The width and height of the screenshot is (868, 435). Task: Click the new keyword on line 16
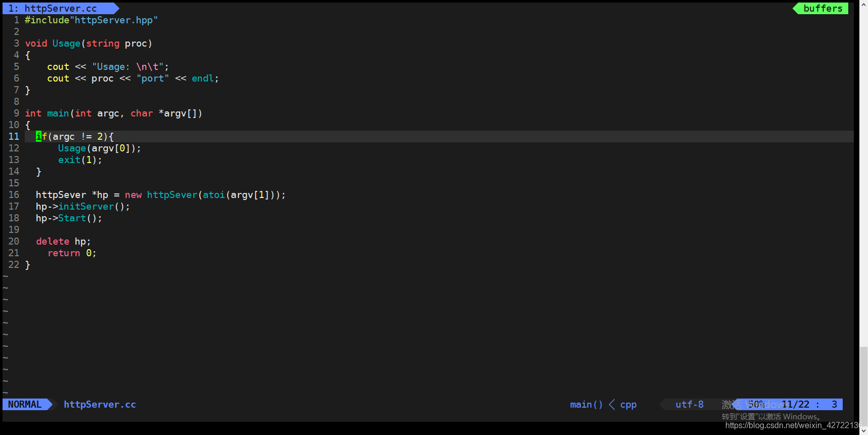point(133,195)
